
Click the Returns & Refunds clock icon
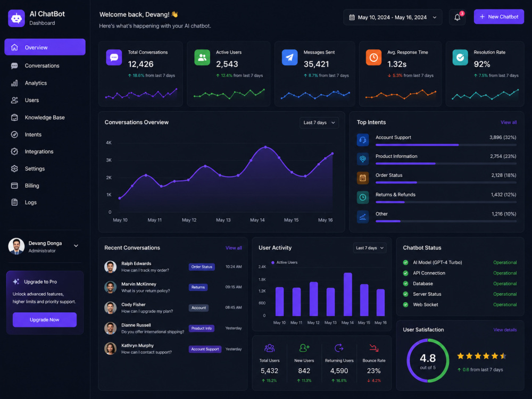363,197
